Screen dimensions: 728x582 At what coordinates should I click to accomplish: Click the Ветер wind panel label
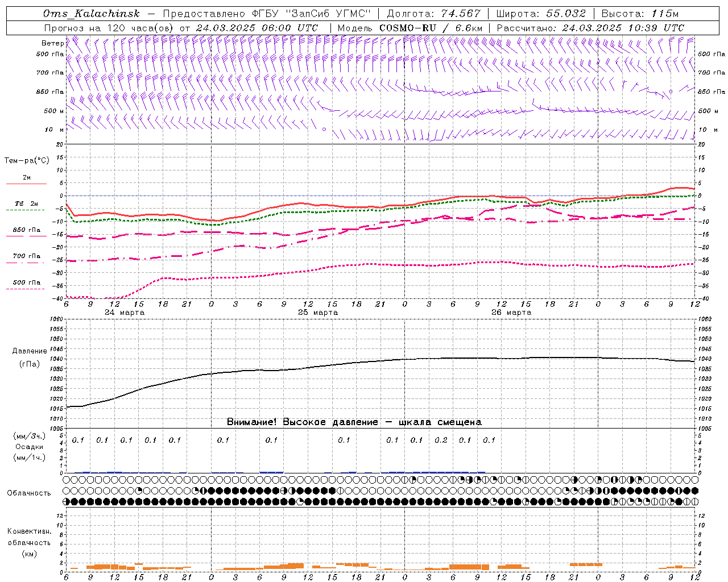[52, 43]
